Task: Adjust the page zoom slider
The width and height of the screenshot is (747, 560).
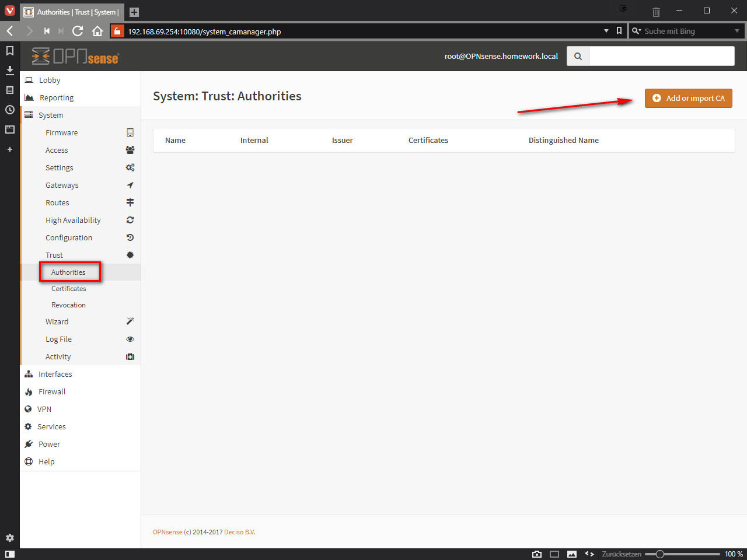Action: point(682,554)
